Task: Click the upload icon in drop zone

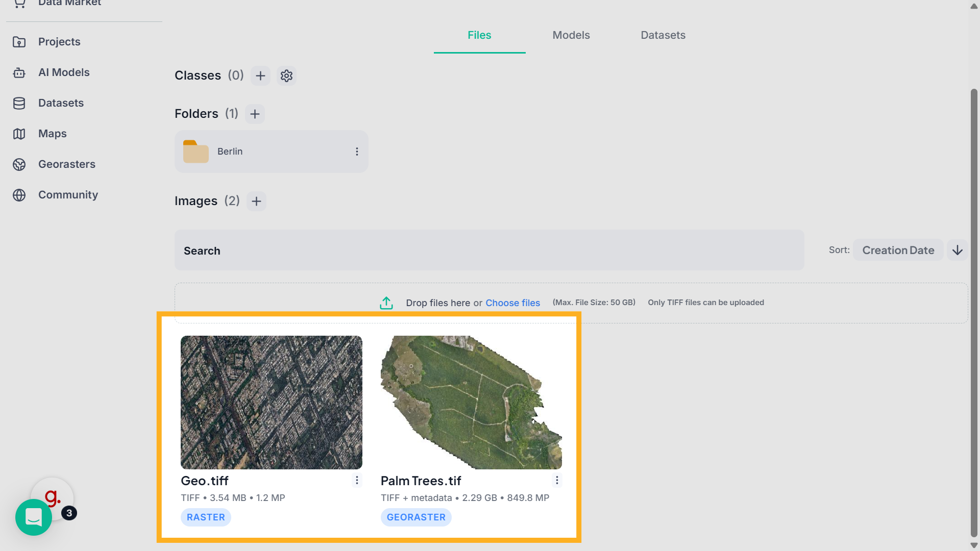Action: coord(386,303)
